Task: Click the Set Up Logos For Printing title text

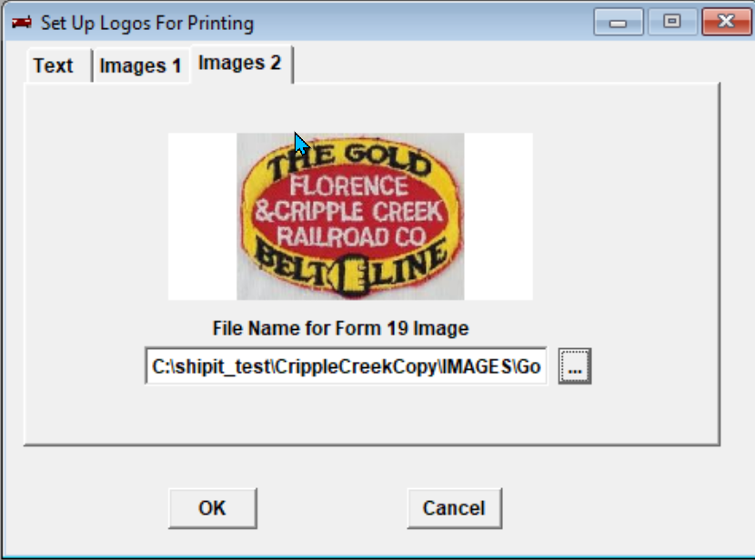Action: (146, 23)
